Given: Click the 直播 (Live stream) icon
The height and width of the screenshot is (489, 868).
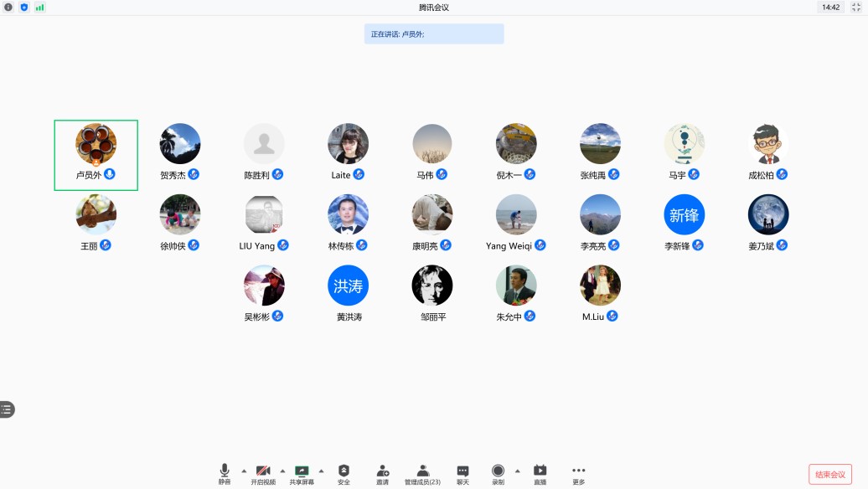Looking at the screenshot, I should coord(540,471).
